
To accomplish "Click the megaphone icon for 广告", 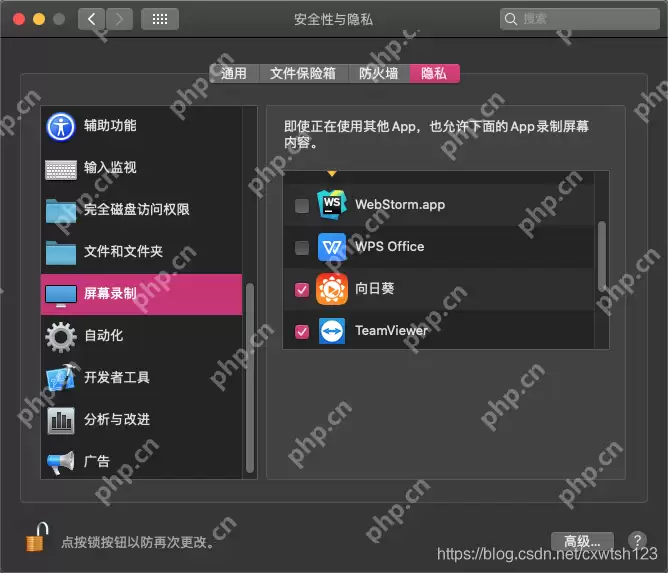I will tap(61, 462).
